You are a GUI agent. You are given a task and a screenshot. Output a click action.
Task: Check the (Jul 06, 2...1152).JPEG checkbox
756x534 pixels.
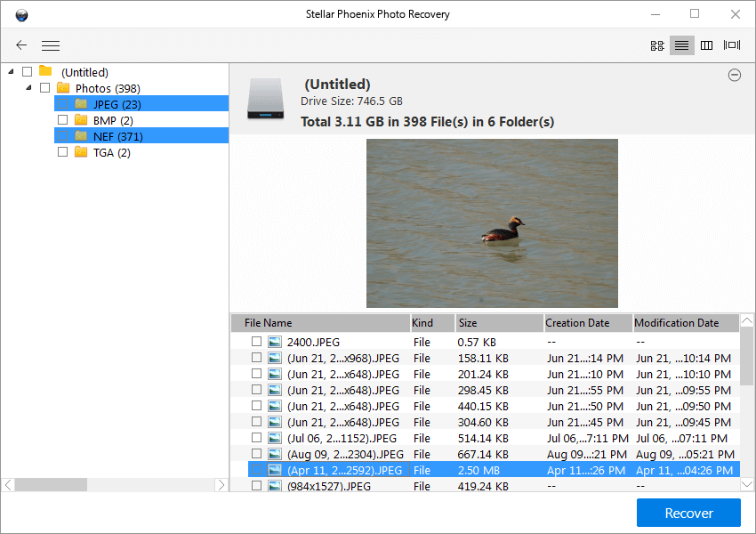click(x=256, y=438)
